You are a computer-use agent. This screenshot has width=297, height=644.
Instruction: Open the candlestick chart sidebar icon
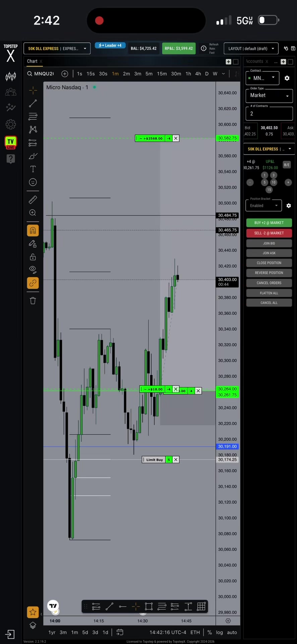pyautogui.click(x=11, y=76)
